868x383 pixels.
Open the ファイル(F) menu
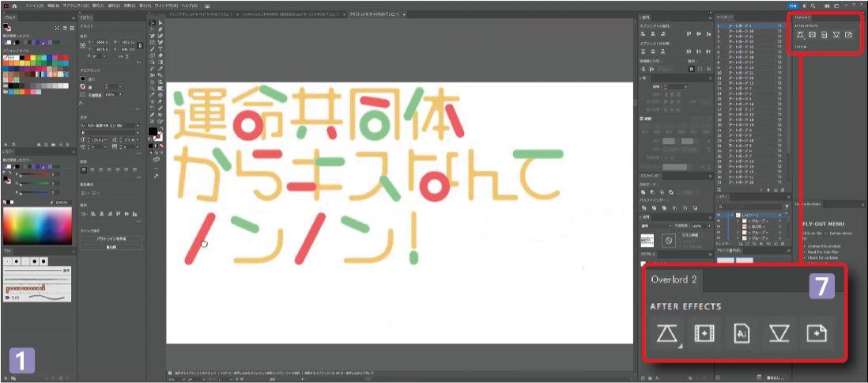tap(34, 6)
